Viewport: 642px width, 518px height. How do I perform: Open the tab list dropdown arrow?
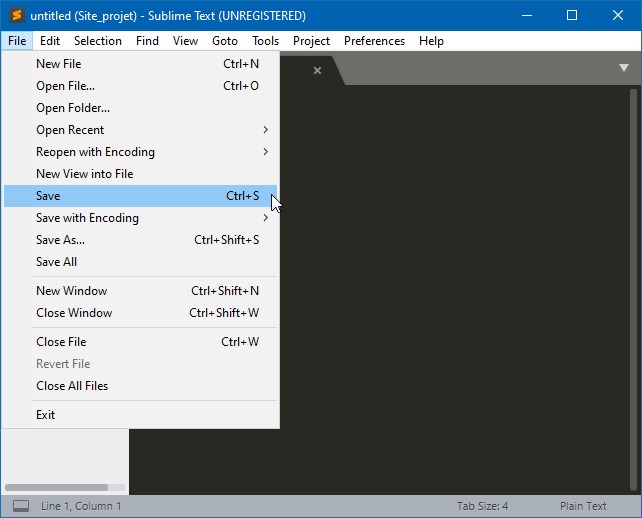tap(624, 68)
